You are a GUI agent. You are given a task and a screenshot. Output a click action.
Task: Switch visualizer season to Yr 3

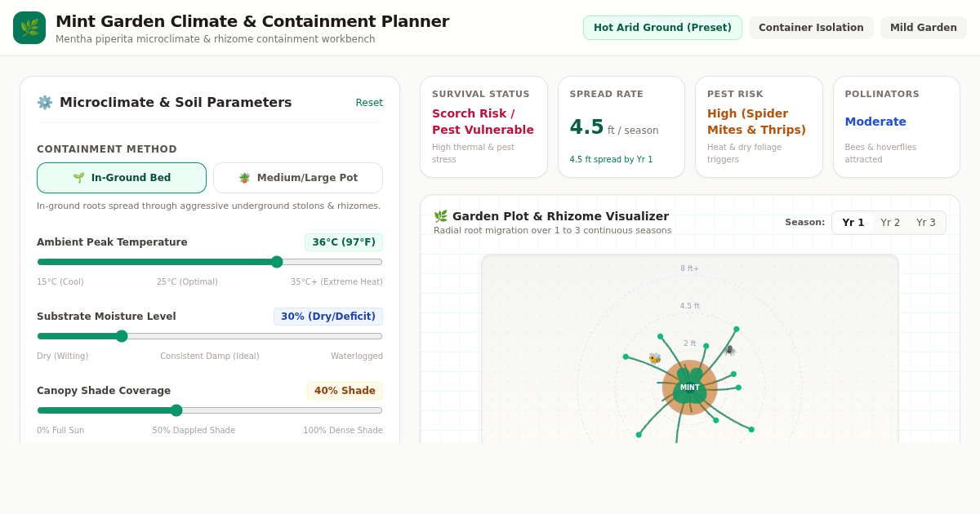pos(926,223)
